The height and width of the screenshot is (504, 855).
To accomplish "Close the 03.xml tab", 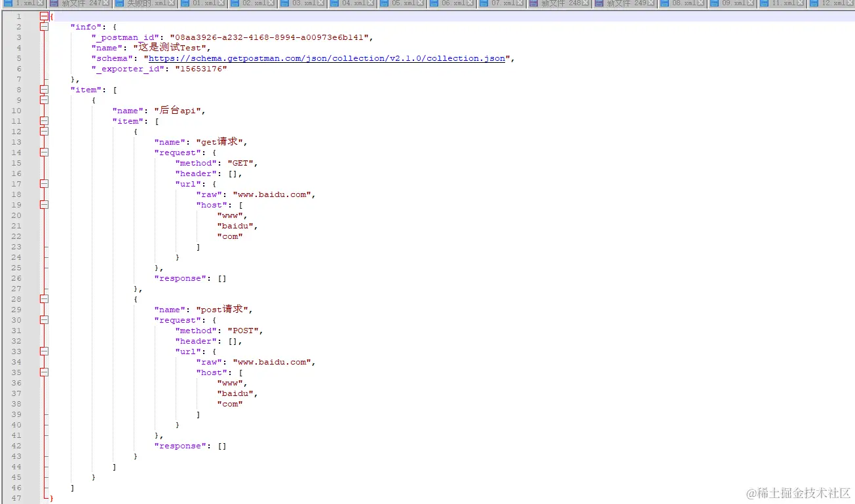I will 321,3.
